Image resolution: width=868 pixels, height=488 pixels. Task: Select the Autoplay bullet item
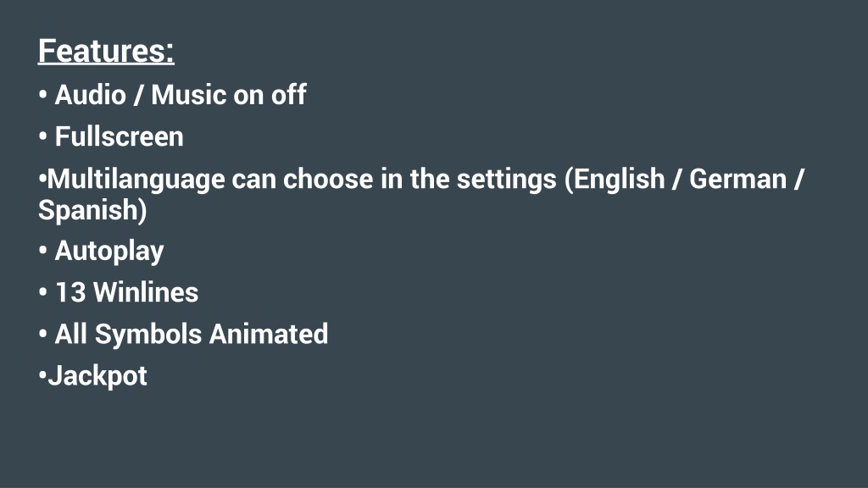tap(109, 251)
